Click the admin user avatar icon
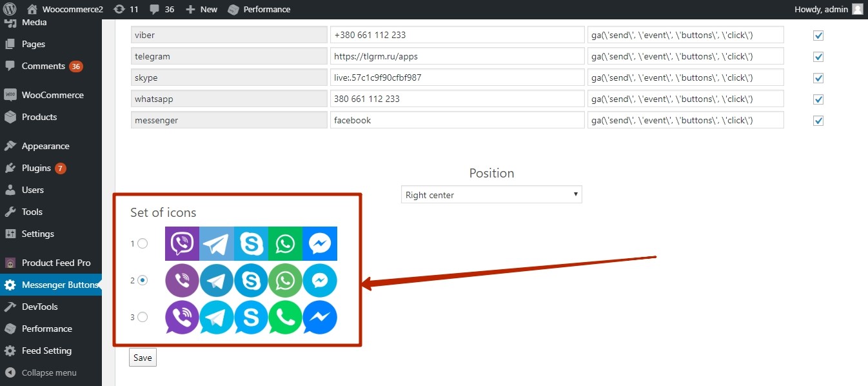The image size is (868, 386). (x=857, y=9)
